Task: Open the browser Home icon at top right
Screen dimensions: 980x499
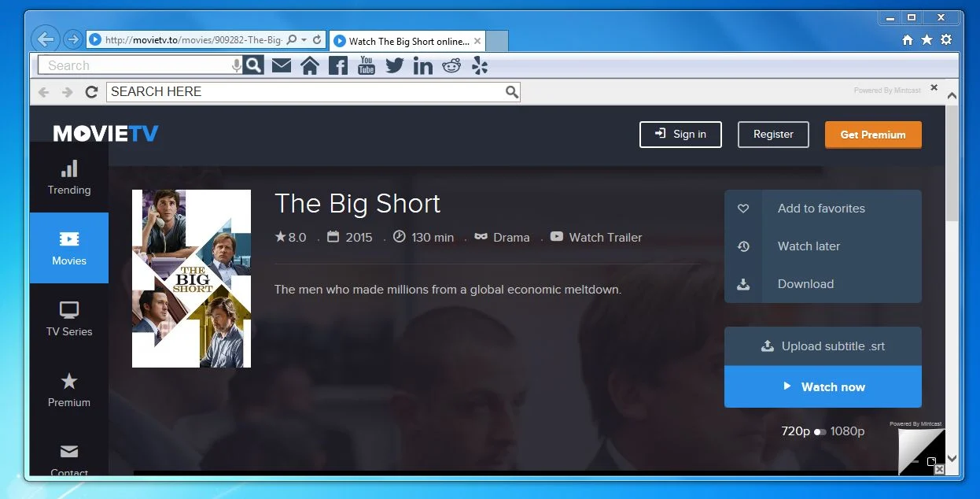Action: [x=908, y=39]
